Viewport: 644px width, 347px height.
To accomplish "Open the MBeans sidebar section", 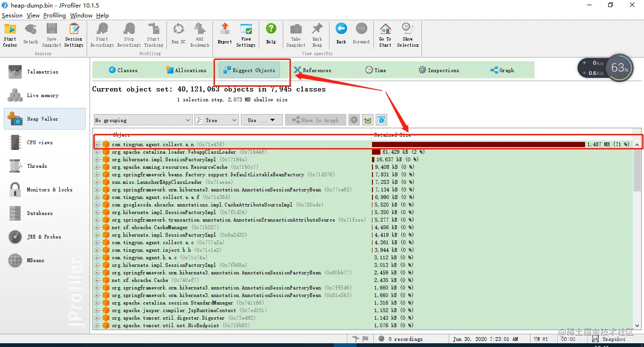I will tap(45, 260).
